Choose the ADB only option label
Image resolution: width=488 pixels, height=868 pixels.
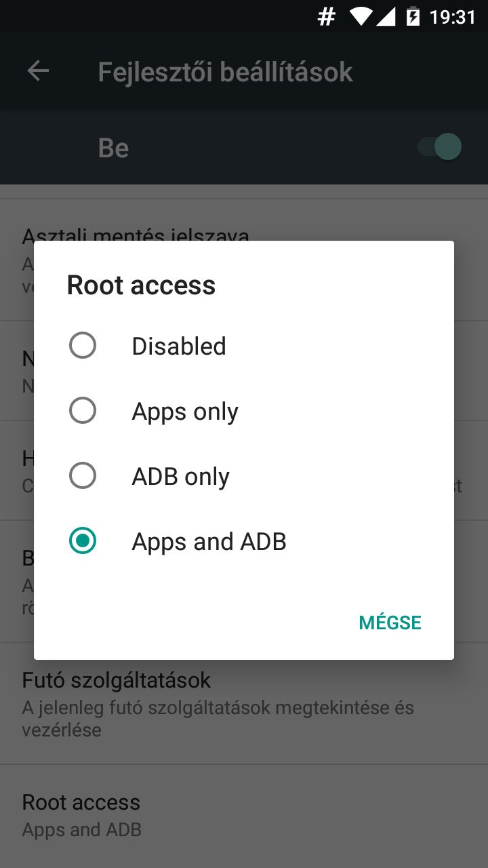(180, 477)
